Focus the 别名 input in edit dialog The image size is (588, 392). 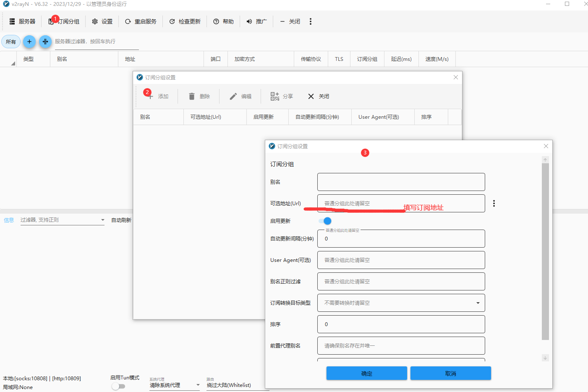[x=401, y=182]
